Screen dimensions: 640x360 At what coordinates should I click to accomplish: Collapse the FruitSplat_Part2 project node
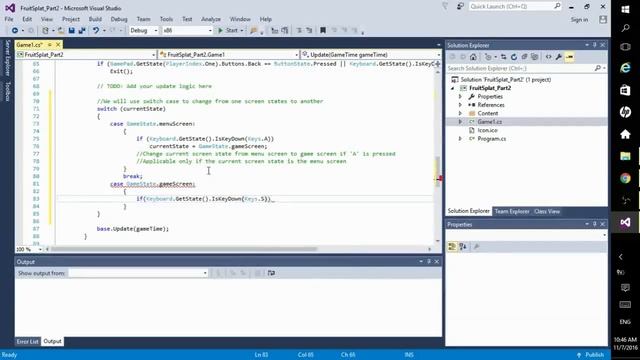(x=452, y=88)
